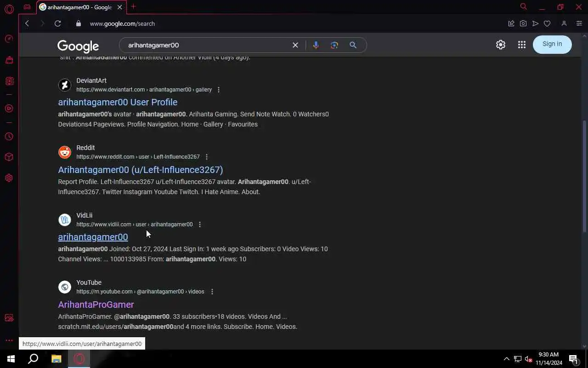This screenshot has height=368, width=588.
Task: View site security padlock info
Action: (x=78, y=23)
